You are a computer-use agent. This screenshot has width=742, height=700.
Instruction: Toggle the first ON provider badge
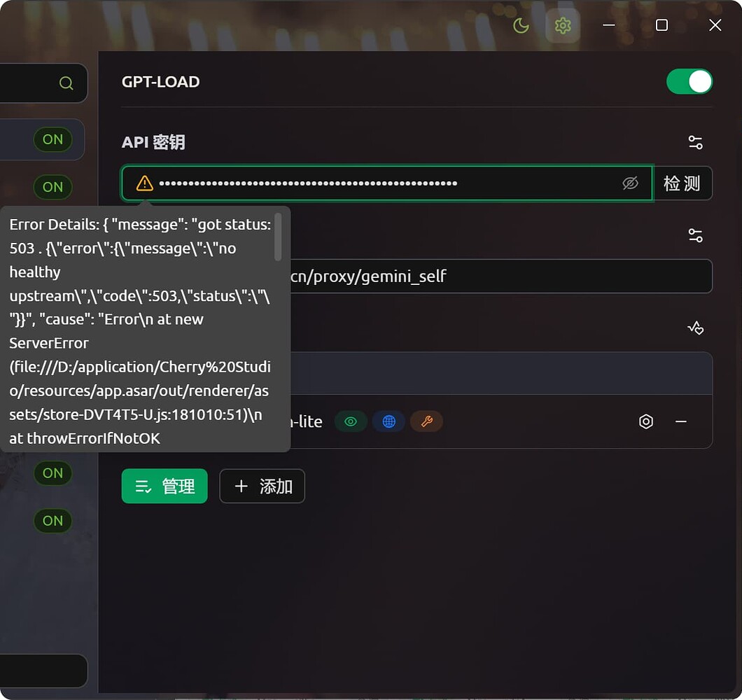click(x=52, y=139)
